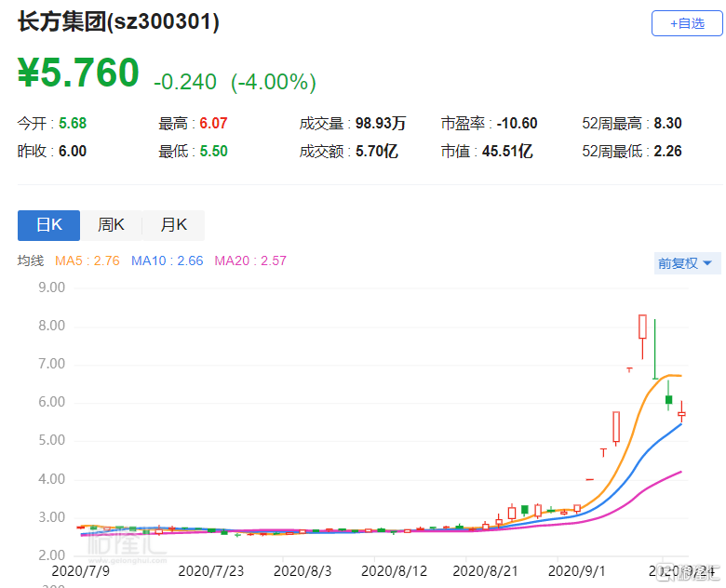The width and height of the screenshot is (726, 588).
Task: Toggle the MA5 moving average legend
Action: click(87, 261)
